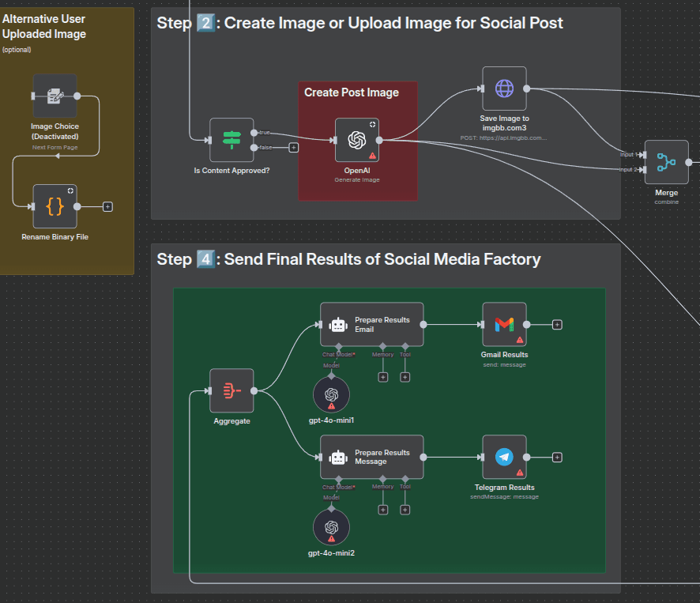
Task: Open the Save Image to imgbb.com3 node
Action: pos(504,89)
